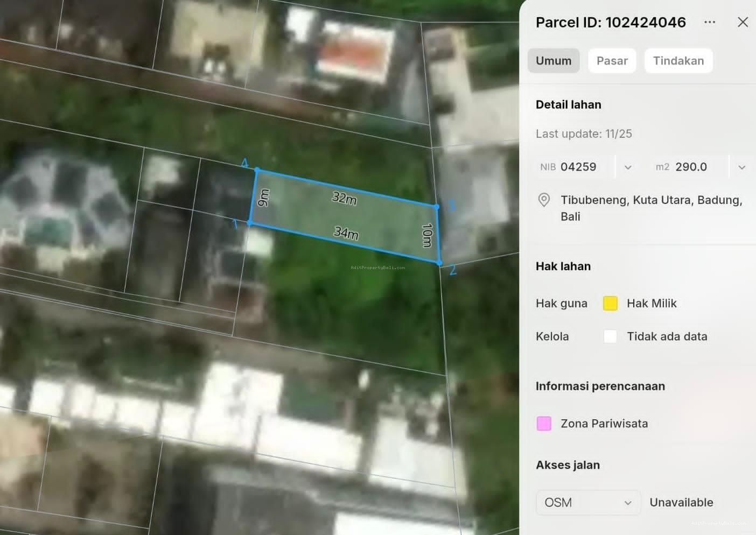Screen dimensions: 756x535
Task: Switch to the Pasar tab
Action: coord(612,61)
